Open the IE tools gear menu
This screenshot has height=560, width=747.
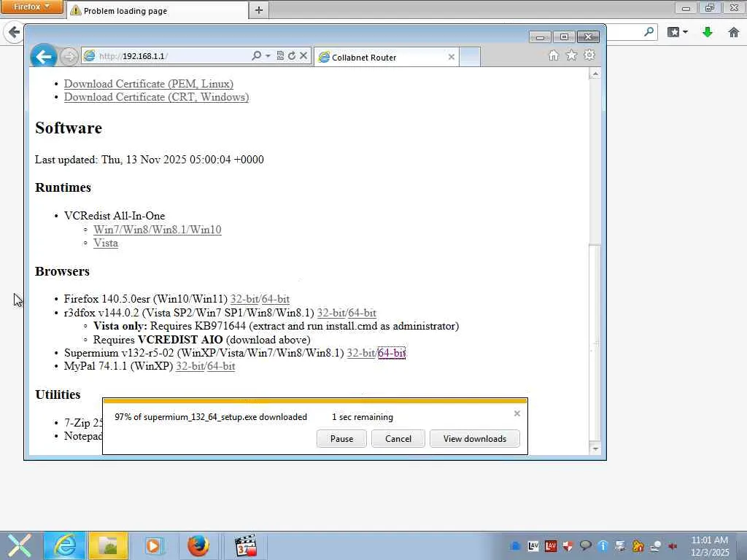pos(589,55)
